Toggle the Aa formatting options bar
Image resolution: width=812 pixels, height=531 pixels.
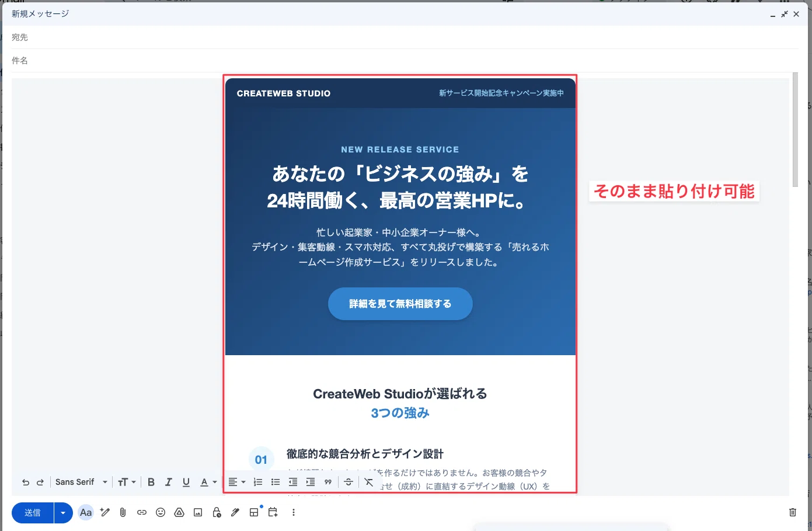[86, 512]
